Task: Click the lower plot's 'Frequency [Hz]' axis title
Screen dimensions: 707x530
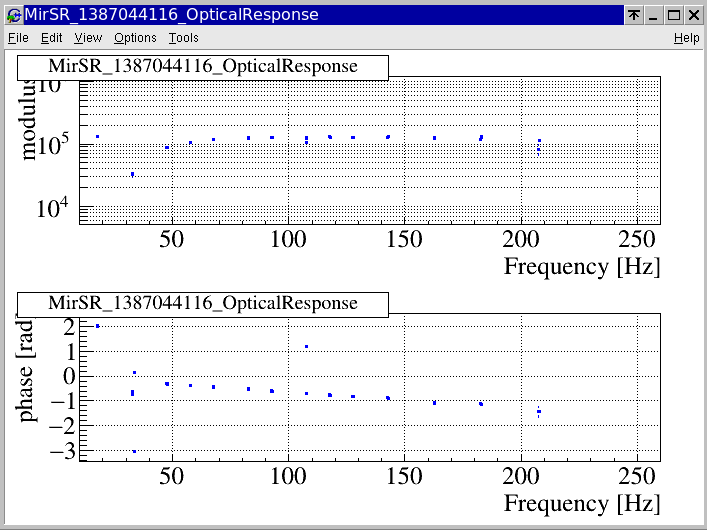Action: (581, 503)
